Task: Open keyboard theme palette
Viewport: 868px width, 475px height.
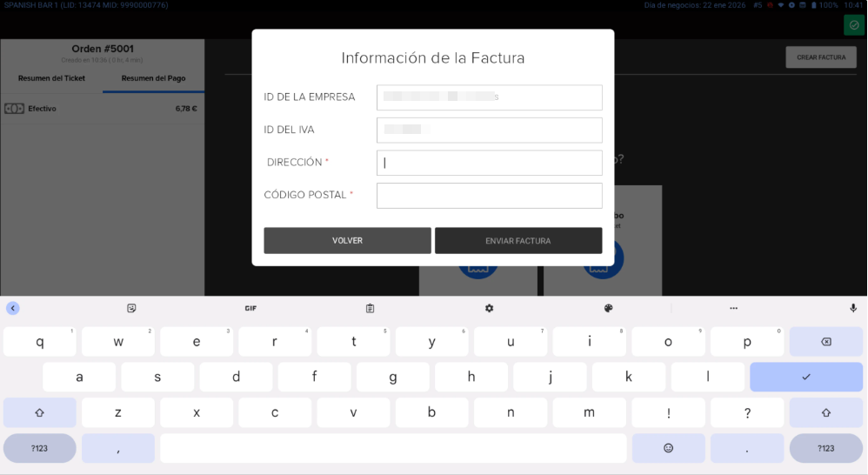Action: [608, 308]
